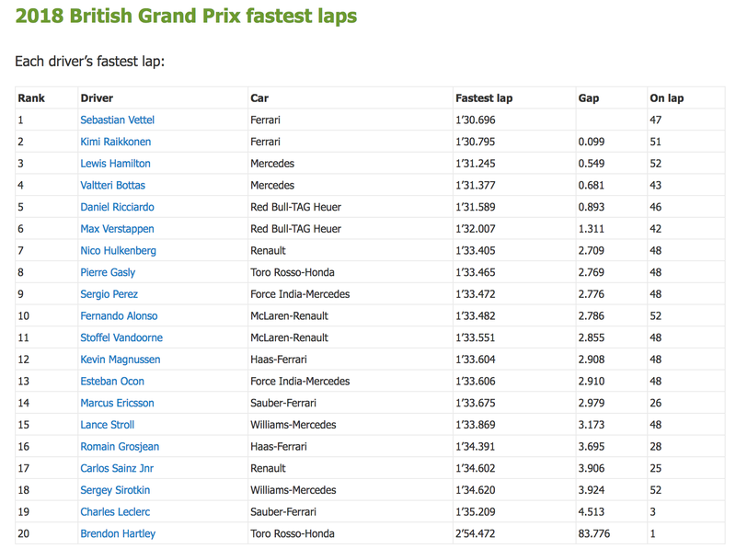Open Nico Hulkenberg driver link
736x560 pixels.
point(119,251)
